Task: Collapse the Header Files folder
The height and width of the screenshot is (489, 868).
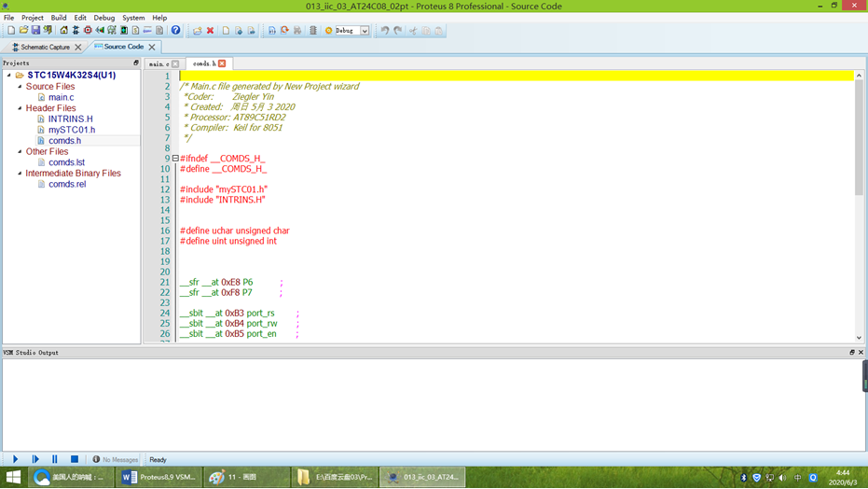Action: (x=20, y=108)
